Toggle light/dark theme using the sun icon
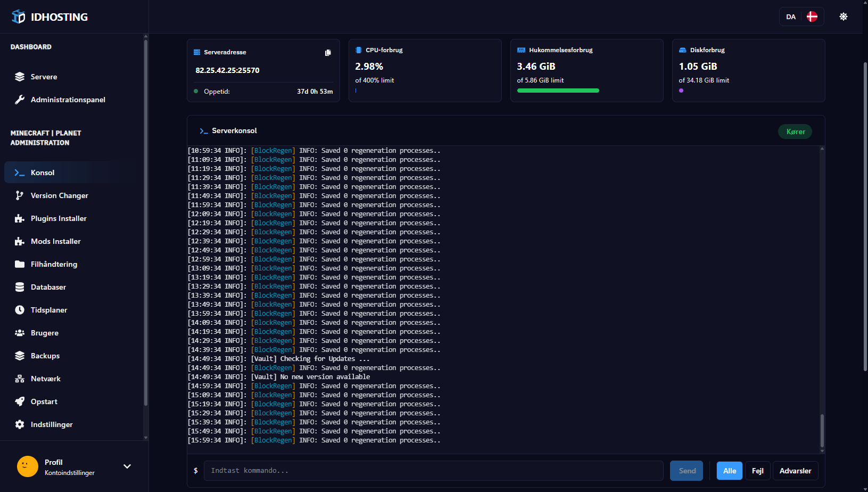868x492 pixels. click(x=844, y=17)
